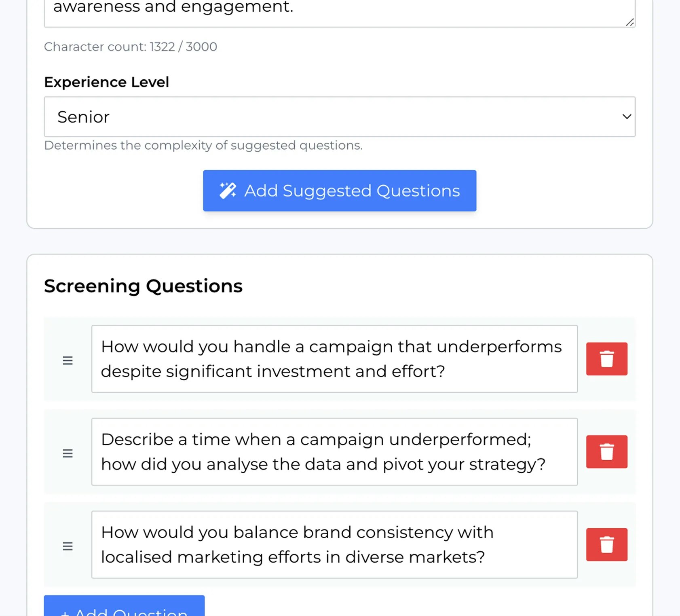This screenshot has width=680, height=616.
Task: Remove the brand consistency question
Action: pos(606,544)
